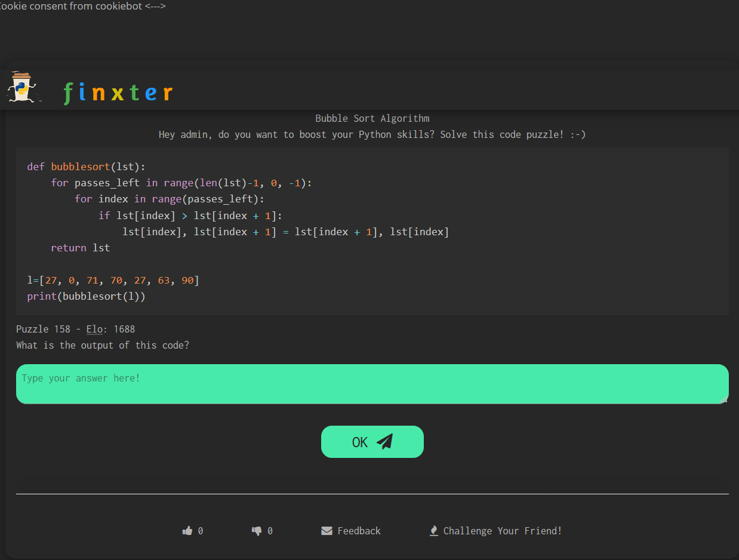
Task: Open the underlined Elo link
Action: coord(94,329)
